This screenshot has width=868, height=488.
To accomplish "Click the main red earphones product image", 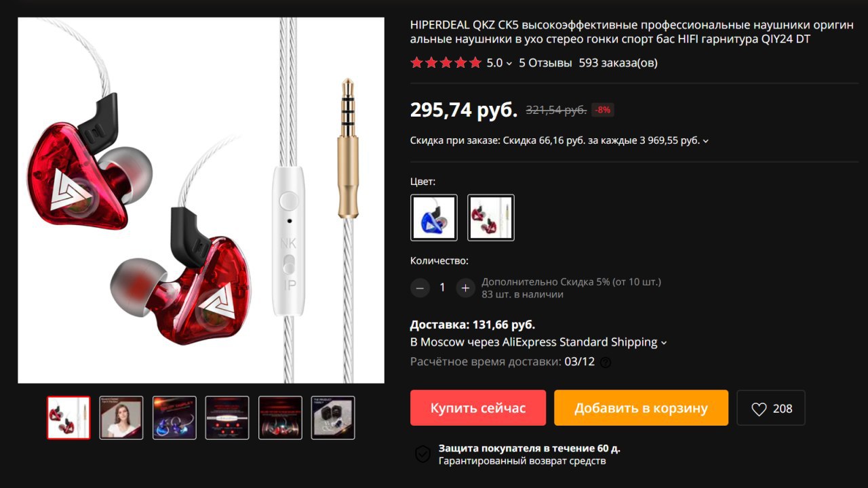I will coord(201,201).
